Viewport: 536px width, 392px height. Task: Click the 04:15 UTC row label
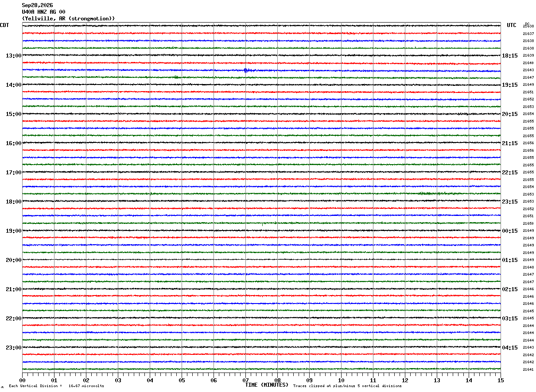coord(509,348)
